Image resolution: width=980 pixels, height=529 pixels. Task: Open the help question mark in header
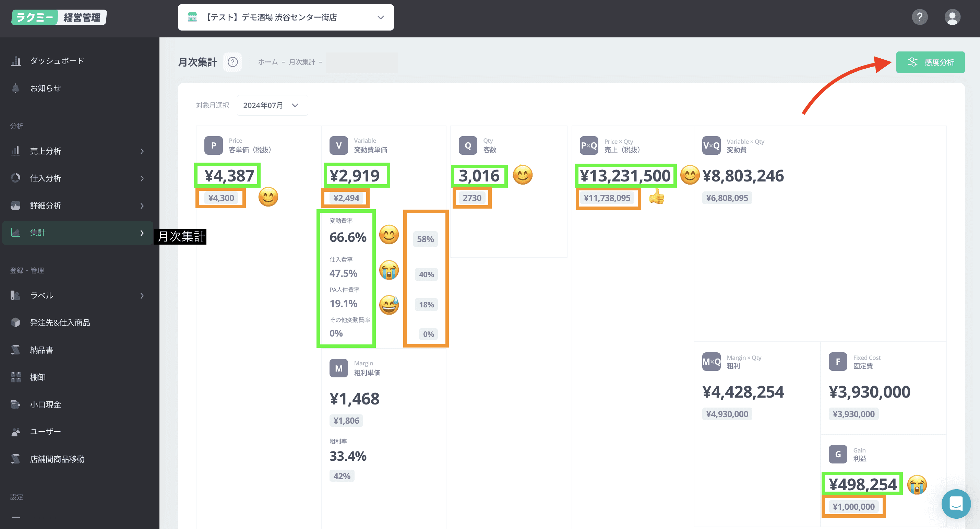(x=920, y=17)
